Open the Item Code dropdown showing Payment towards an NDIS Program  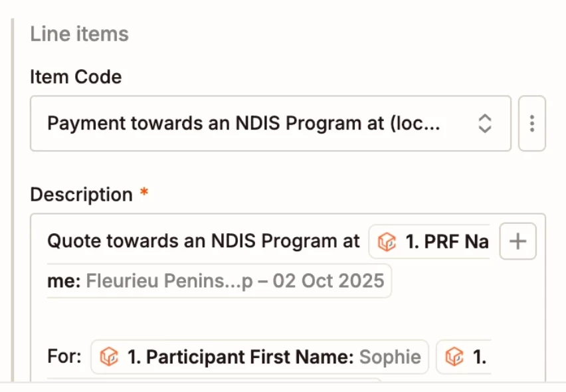271,124
